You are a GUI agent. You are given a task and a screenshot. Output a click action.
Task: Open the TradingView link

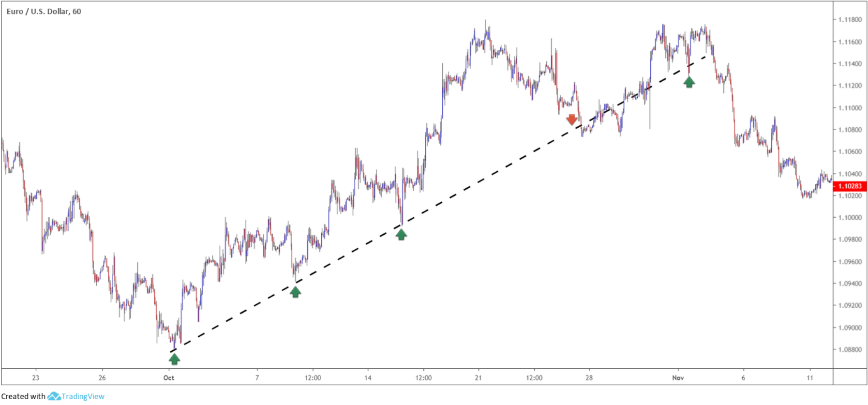click(83, 396)
